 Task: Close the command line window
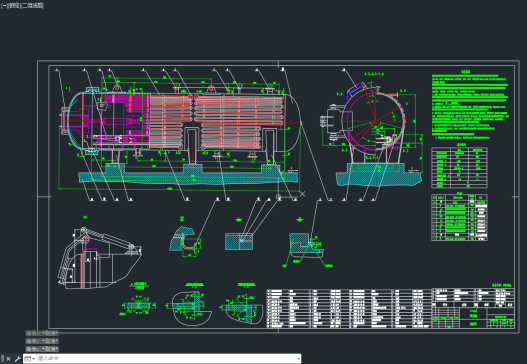[x=8, y=359]
